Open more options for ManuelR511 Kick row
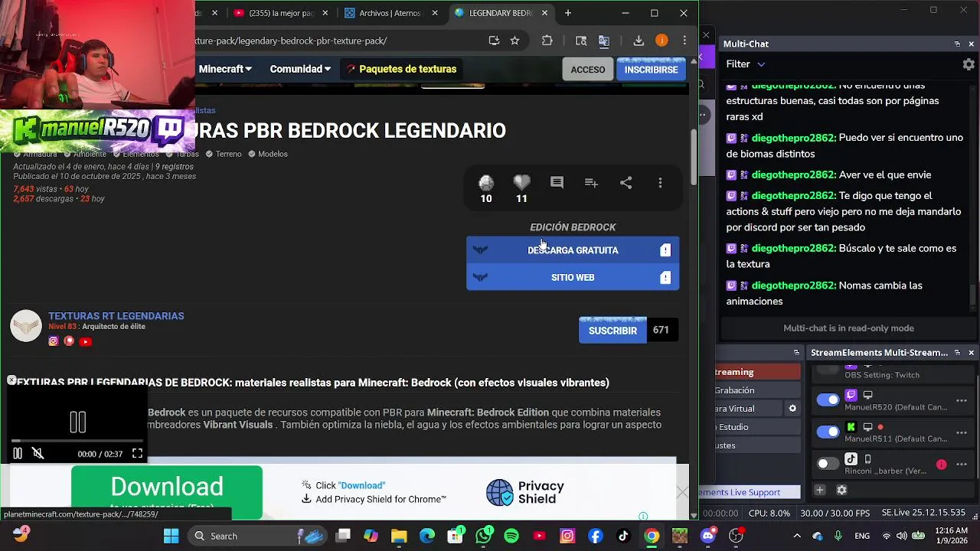Image resolution: width=980 pixels, height=551 pixels. click(x=962, y=432)
